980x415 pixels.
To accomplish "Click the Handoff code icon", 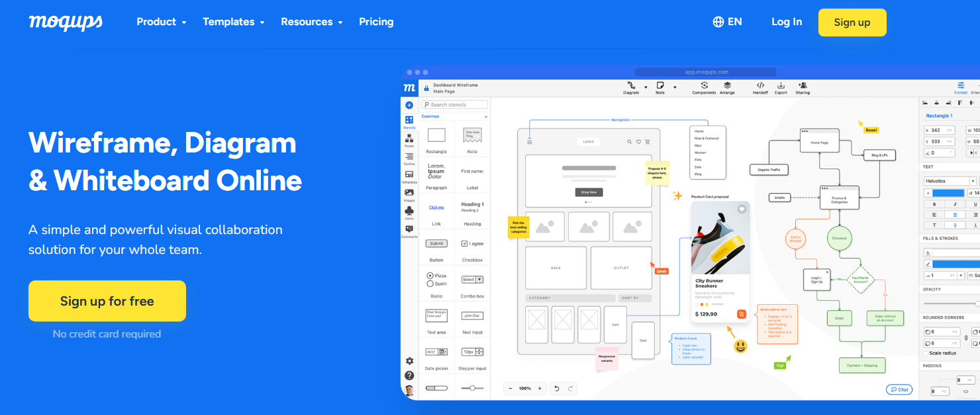I will (760, 86).
